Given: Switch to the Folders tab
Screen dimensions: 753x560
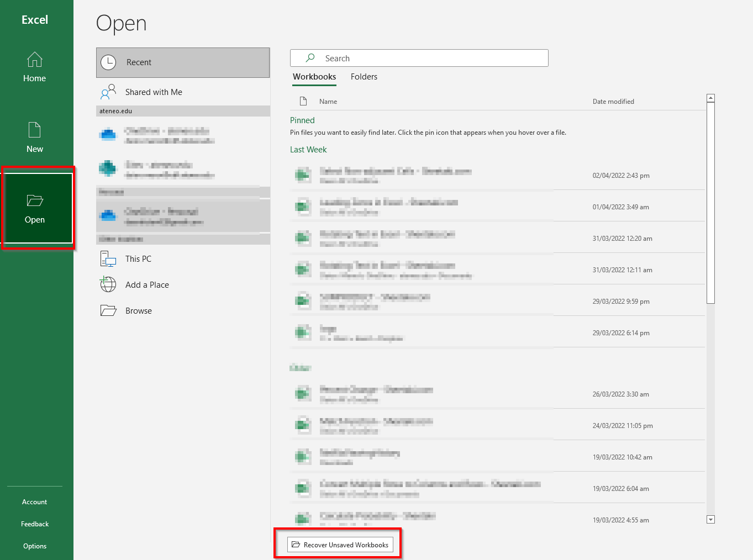Looking at the screenshot, I should point(364,77).
